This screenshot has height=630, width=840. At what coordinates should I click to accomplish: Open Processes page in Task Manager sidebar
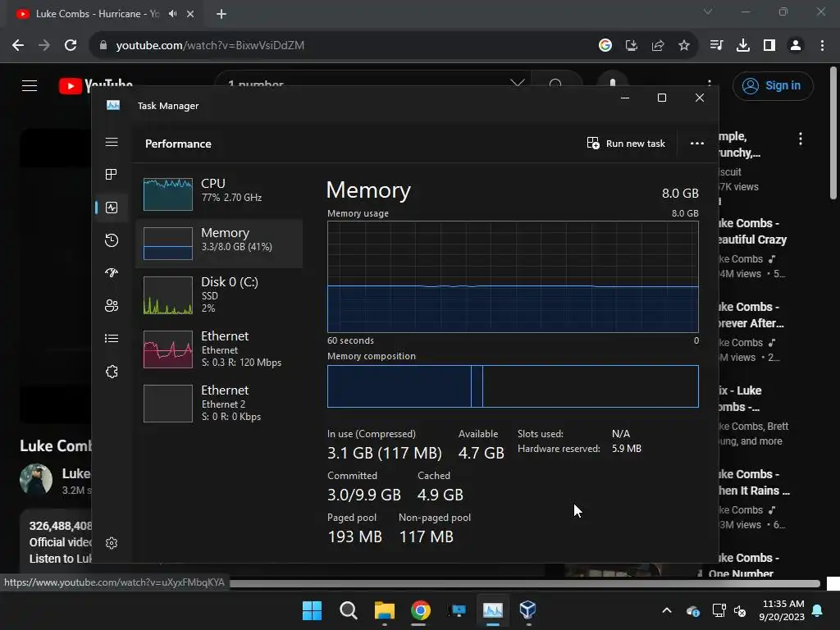coord(112,174)
